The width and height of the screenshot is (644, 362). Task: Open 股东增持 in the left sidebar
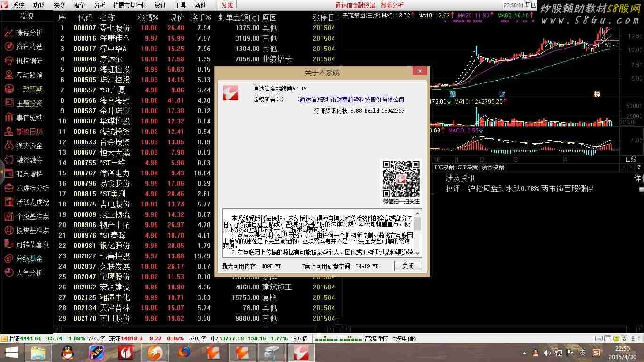pos(29,174)
